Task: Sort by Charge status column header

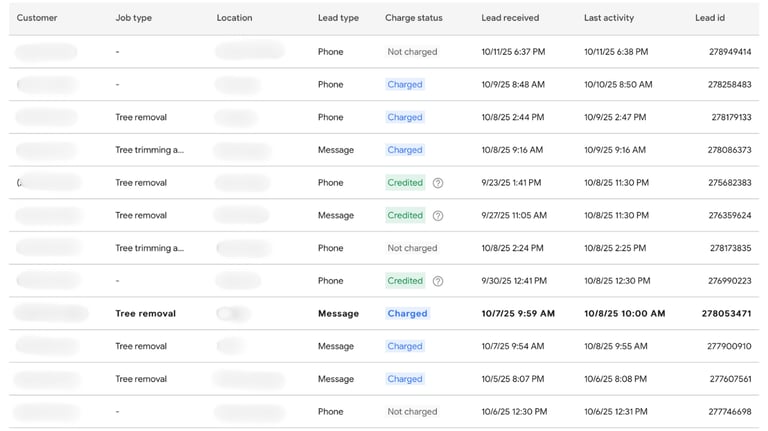Action: coord(414,18)
